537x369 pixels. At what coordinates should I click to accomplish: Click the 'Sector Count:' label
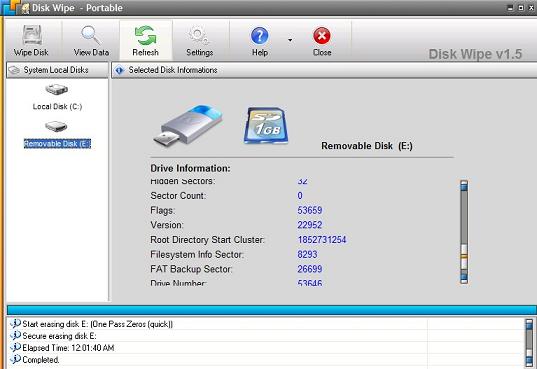178,196
